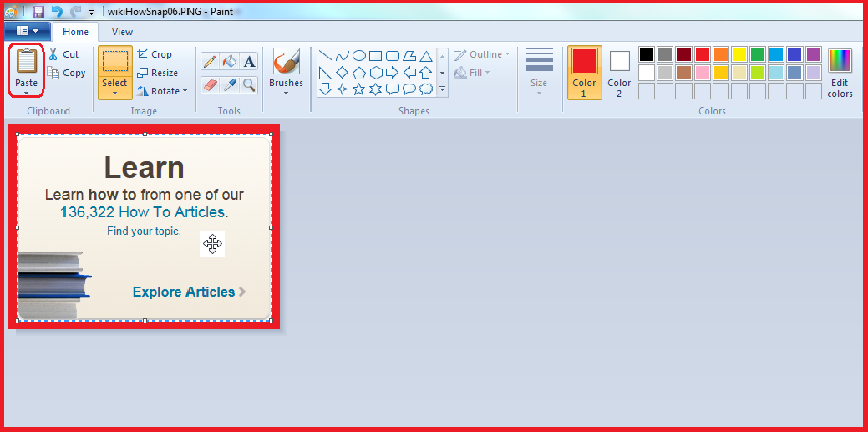Select the Pencil tool
The image size is (868, 432).
209,61
